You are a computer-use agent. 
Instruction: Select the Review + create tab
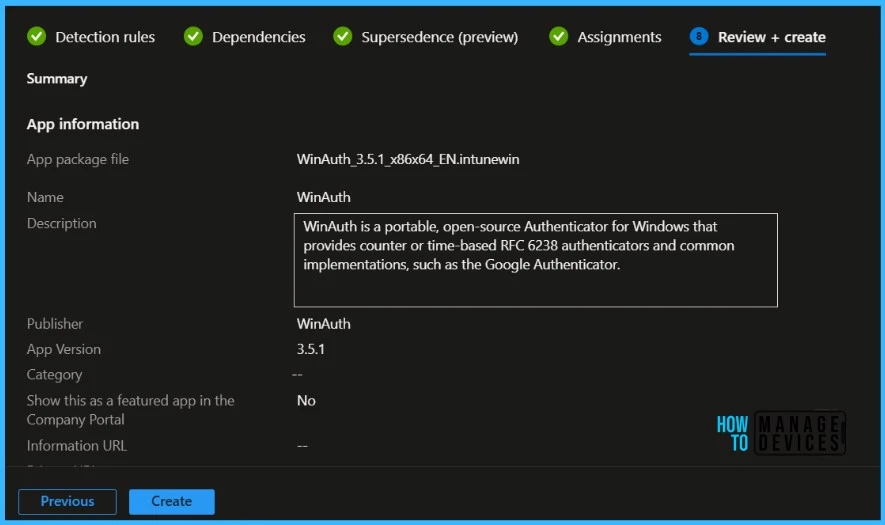click(x=772, y=37)
